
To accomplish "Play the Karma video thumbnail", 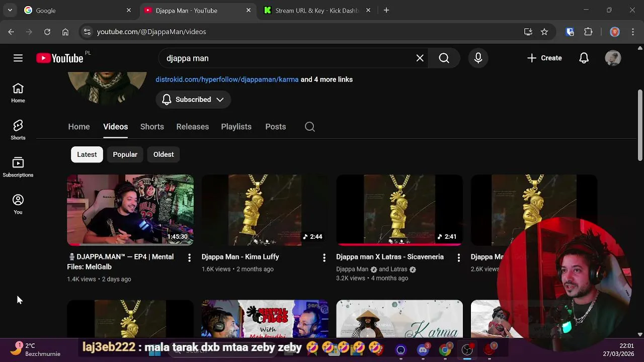I will pos(399,319).
